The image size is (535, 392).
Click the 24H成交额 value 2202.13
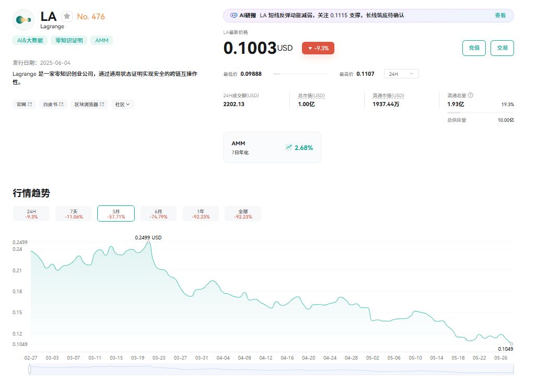[234, 104]
